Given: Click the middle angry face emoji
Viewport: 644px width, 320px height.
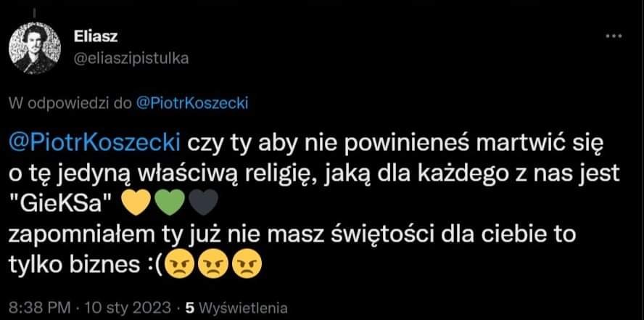Looking at the screenshot, I should pyautogui.click(x=212, y=266).
